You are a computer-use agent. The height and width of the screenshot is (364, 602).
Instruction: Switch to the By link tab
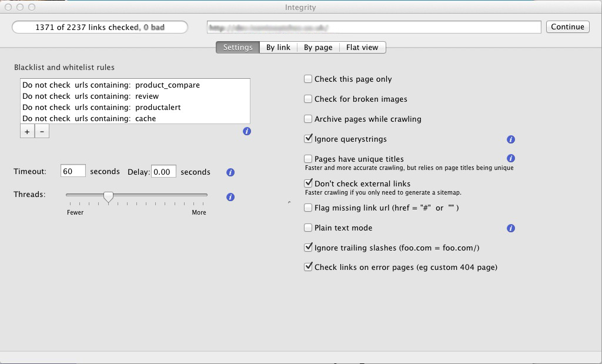278,48
